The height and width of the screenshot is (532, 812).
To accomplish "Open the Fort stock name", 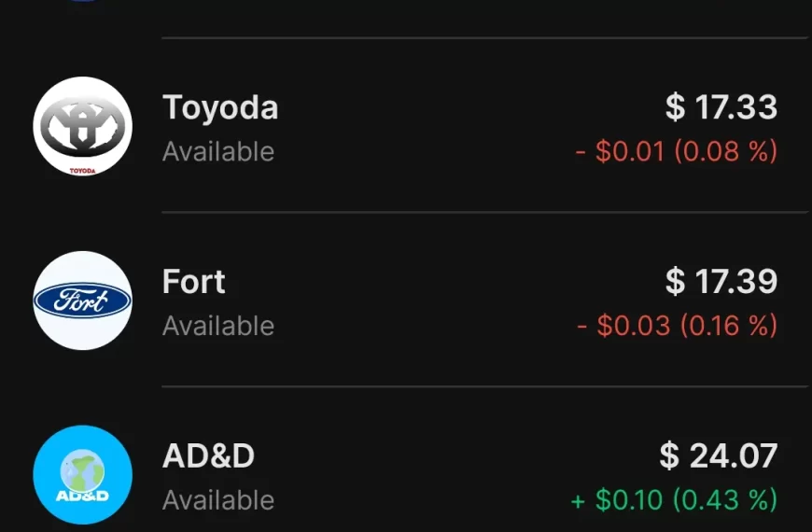I will tap(194, 282).
